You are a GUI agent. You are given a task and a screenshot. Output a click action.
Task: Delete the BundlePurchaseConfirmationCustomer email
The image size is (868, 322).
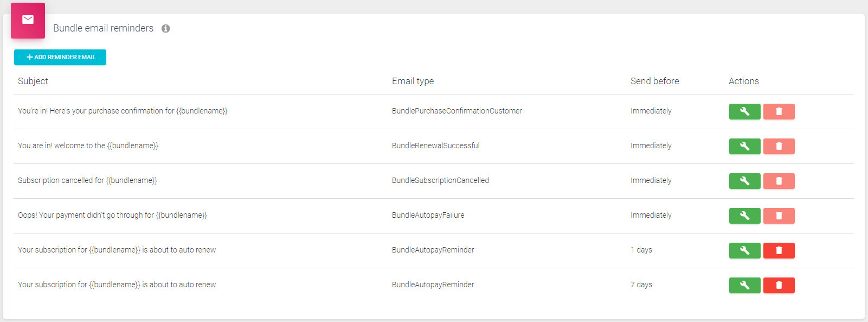(779, 111)
